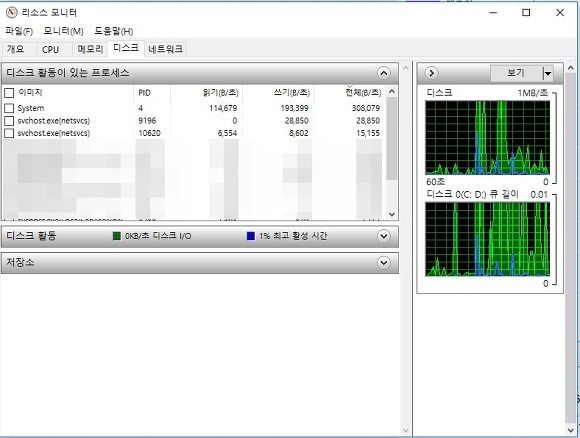Viewport: 580px width, 438px height.
Task: Sort by 읽기(B/초) column header
Action: click(x=220, y=92)
